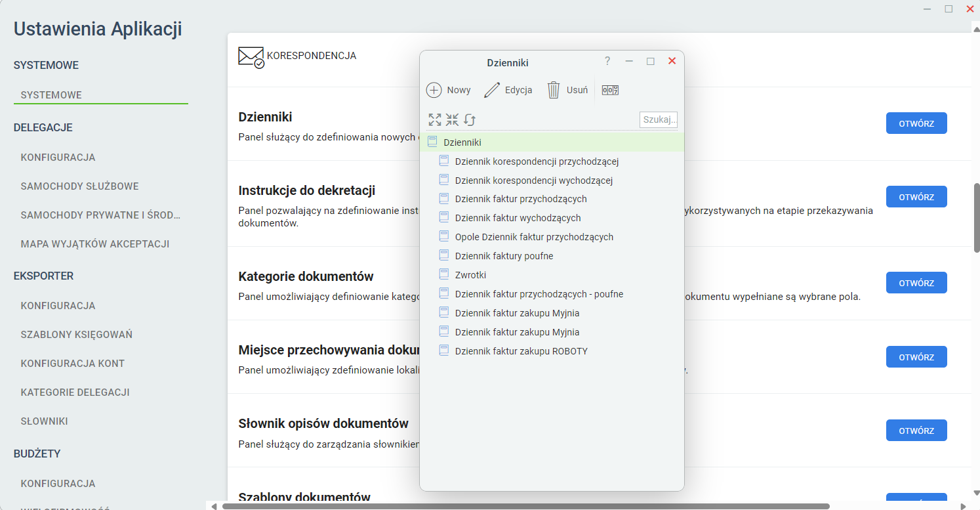The height and width of the screenshot is (510, 980).
Task: Collapse all tree nodes with the inward arrows icon
Action: (x=452, y=119)
